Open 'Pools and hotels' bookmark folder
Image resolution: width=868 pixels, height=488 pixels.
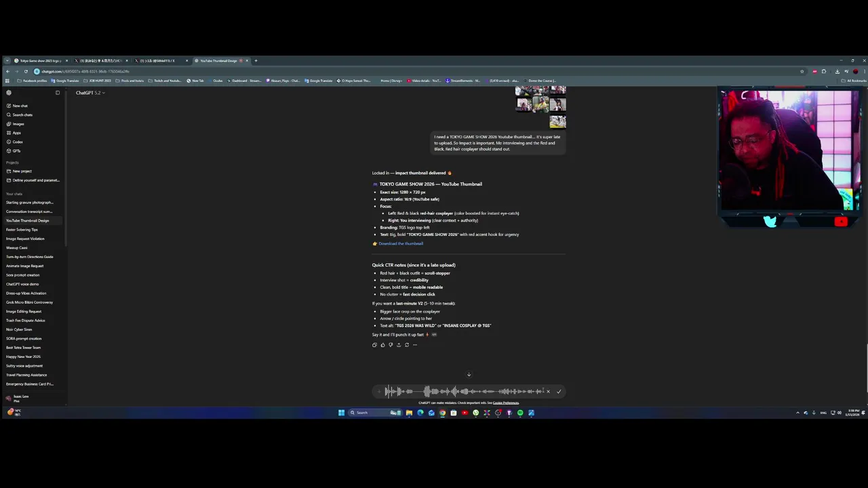tap(131, 81)
